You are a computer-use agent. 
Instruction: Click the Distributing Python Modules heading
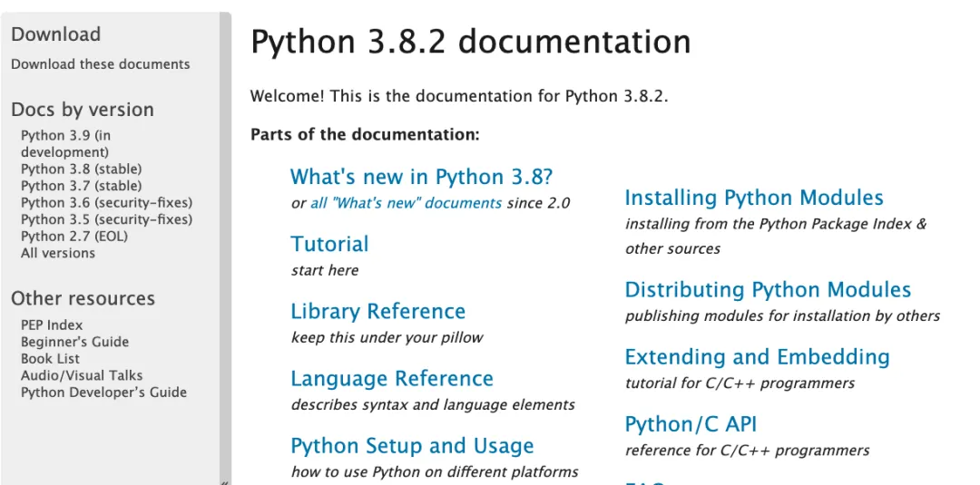[x=768, y=290]
